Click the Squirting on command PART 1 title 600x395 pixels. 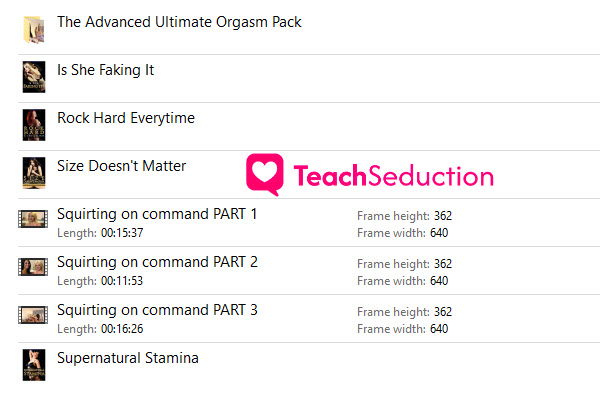tap(157, 214)
